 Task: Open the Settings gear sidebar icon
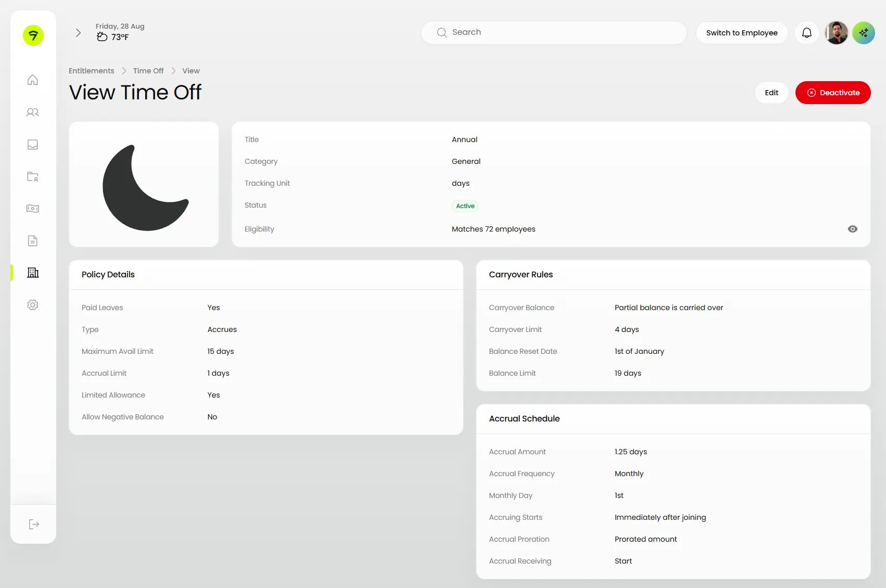[33, 305]
